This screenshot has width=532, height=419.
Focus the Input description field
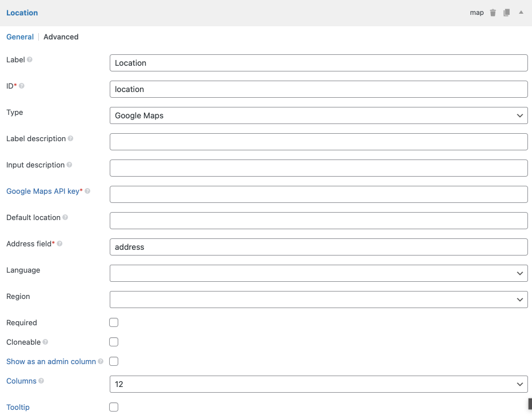[x=319, y=168]
